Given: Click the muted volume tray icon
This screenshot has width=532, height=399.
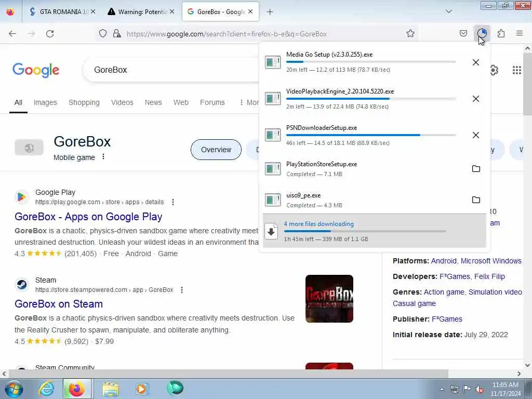Looking at the screenshot, I should click(480, 390).
